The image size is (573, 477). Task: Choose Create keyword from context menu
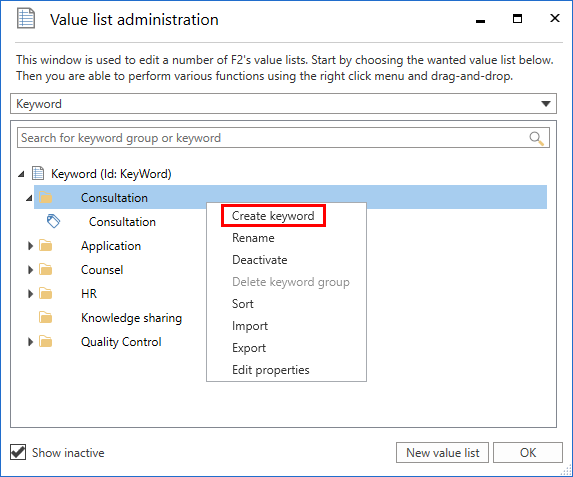273,216
